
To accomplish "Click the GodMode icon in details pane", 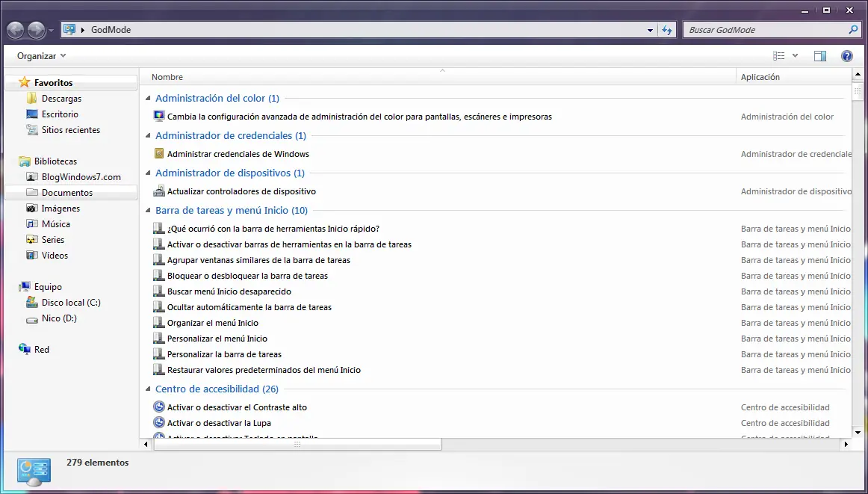I will click(x=34, y=472).
